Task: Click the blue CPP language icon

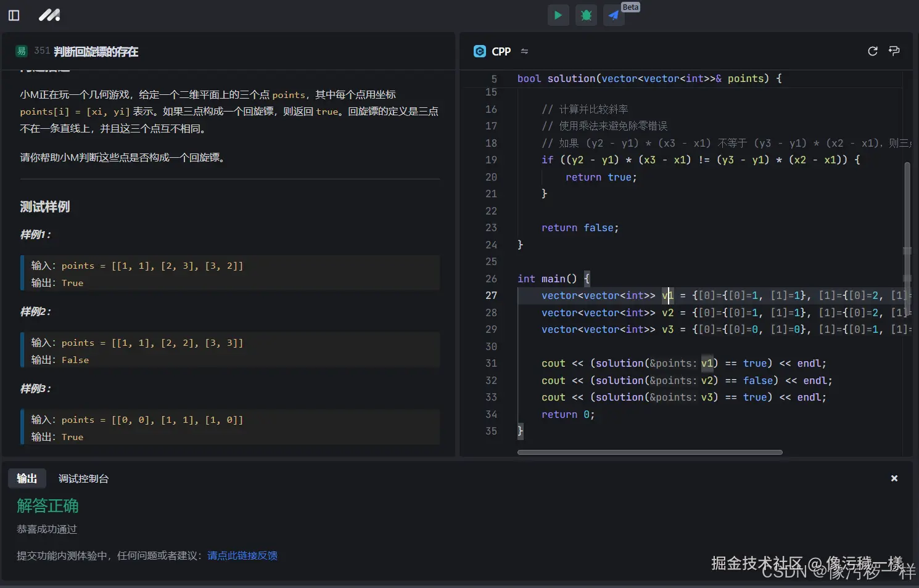Action: pyautogui.click(x=479, y=51)
